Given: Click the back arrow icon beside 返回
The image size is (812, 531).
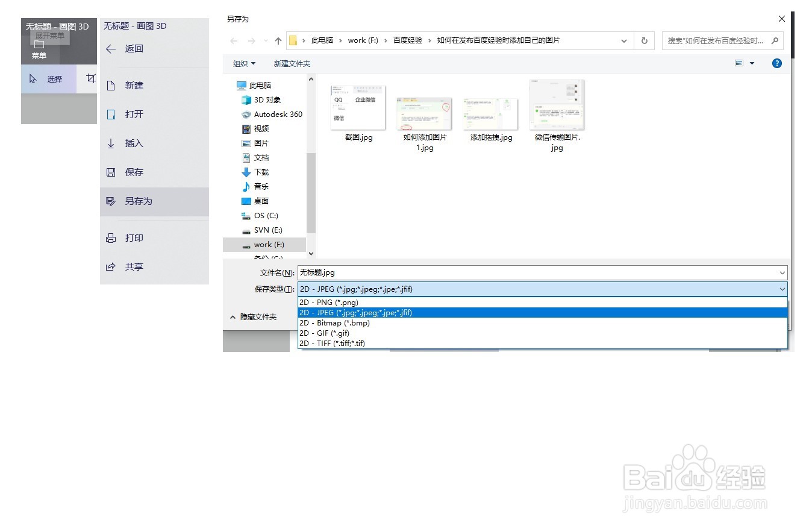Looking at the screenshot, I should 111,49.
